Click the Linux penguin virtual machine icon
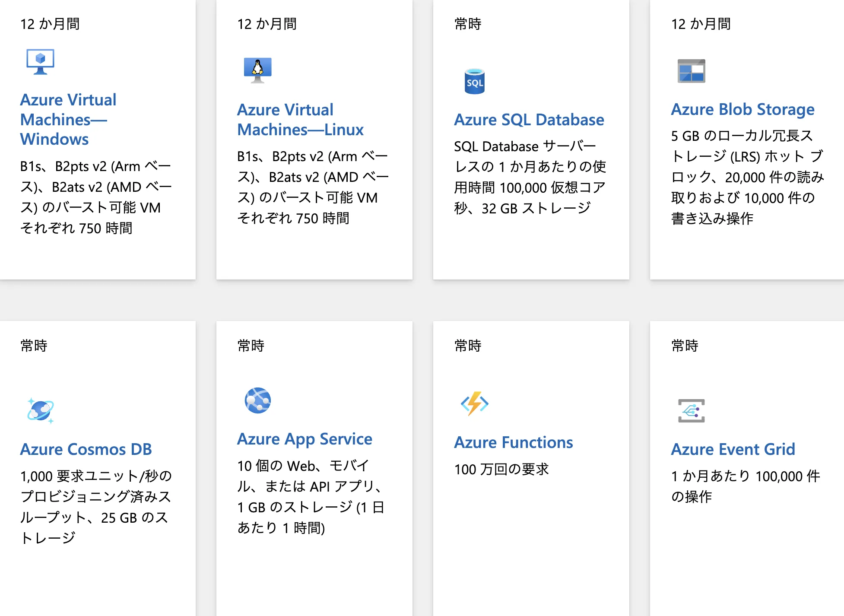The image size is (844, 616). [258, 70]
